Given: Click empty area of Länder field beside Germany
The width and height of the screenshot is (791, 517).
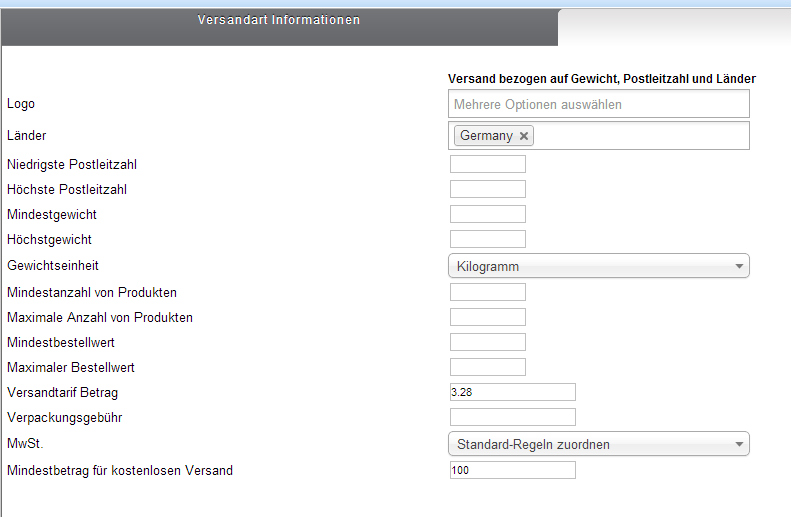Looking at the screenshot, I should coord(640,136).
